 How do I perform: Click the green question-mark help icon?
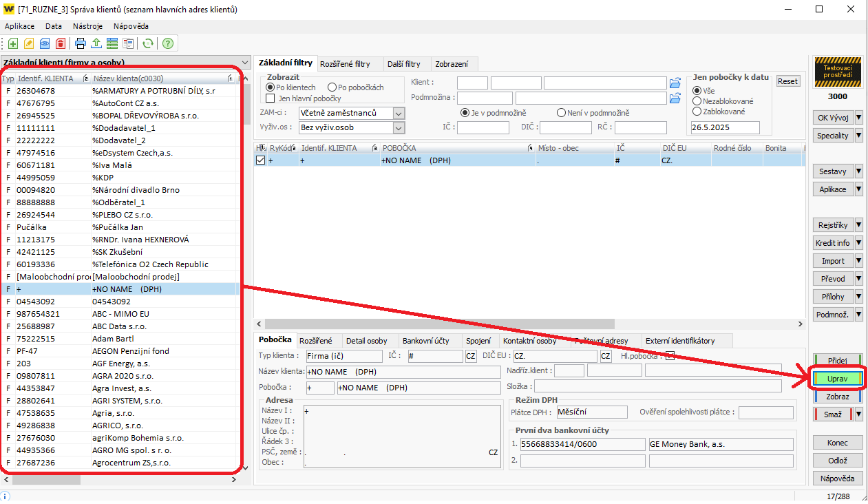coord(167,43)
